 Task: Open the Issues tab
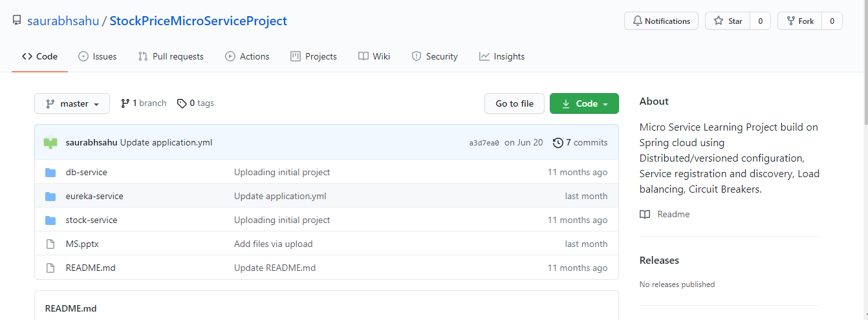98,56
